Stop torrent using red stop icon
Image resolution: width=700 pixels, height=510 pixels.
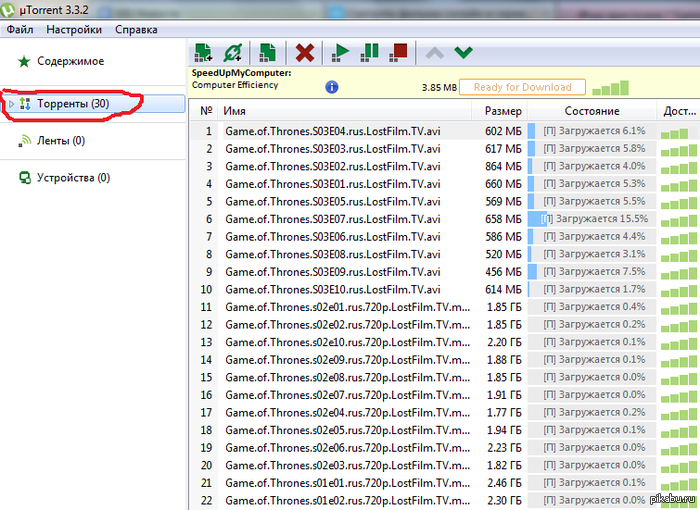[399, 52]
